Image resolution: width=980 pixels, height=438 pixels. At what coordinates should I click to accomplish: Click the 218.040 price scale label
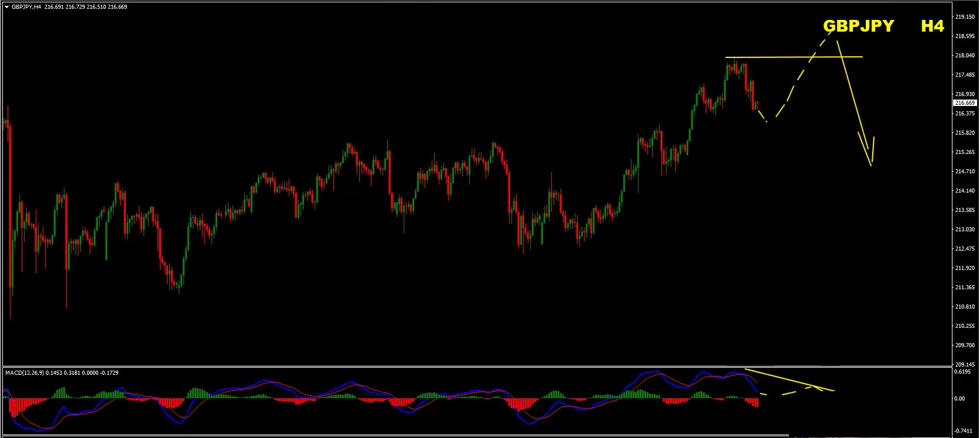965,56
